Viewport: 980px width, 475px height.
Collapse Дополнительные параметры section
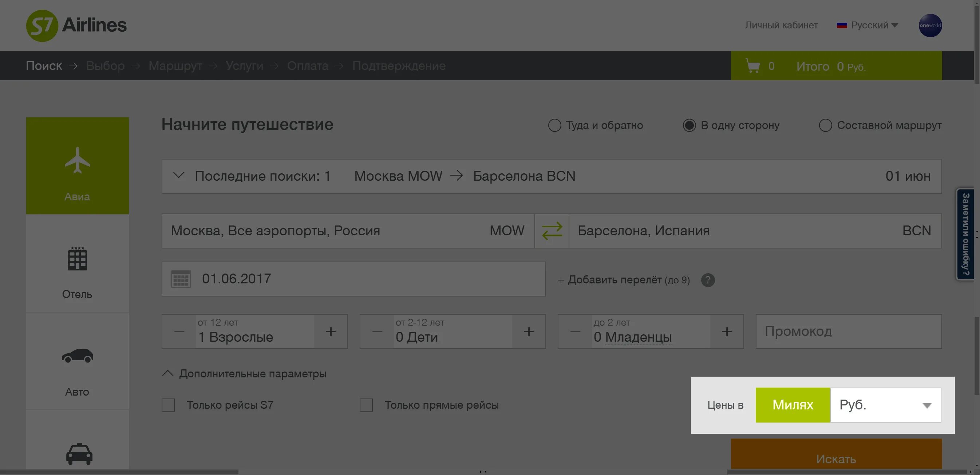coord(244,374)
